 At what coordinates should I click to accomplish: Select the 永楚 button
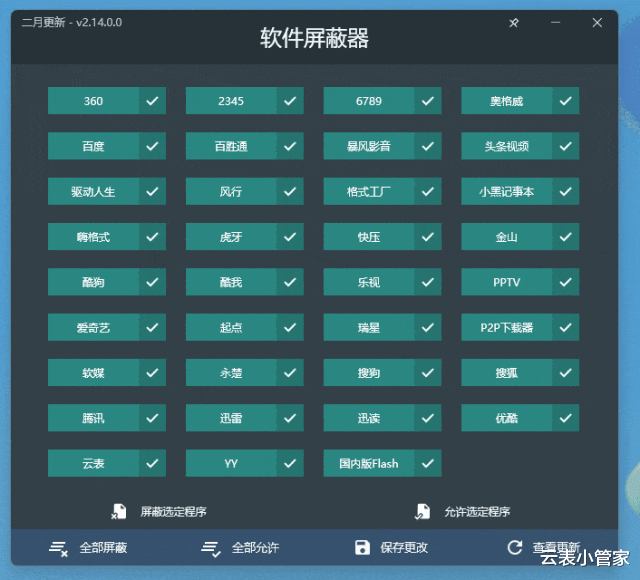pyautogui.click(x=231, y=373)
